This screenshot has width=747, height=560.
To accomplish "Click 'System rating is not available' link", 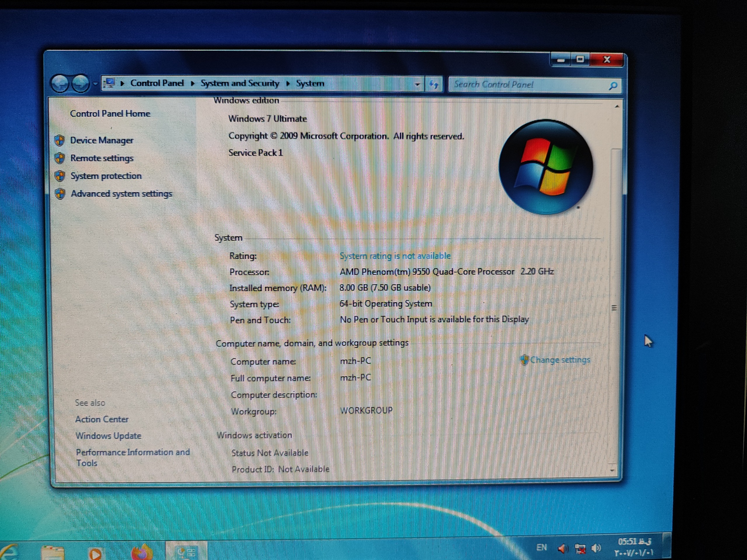I will 395,256.
